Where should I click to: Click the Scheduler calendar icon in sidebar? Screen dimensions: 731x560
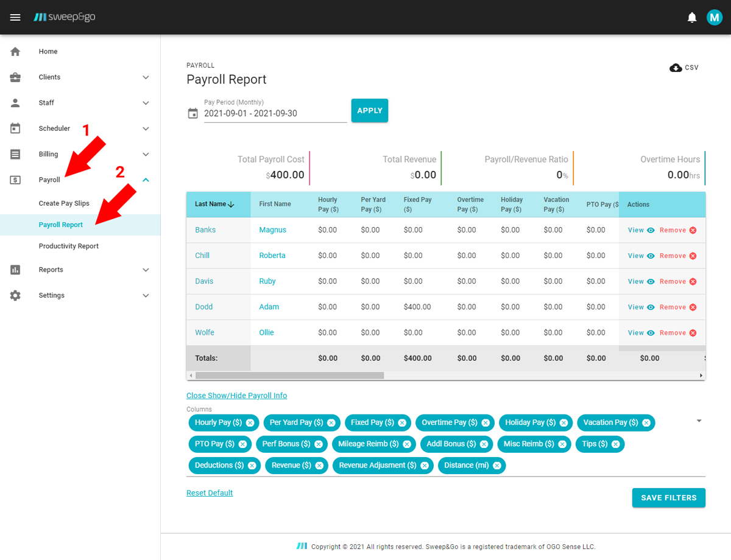pyautogui.click(x=15, y=128)
